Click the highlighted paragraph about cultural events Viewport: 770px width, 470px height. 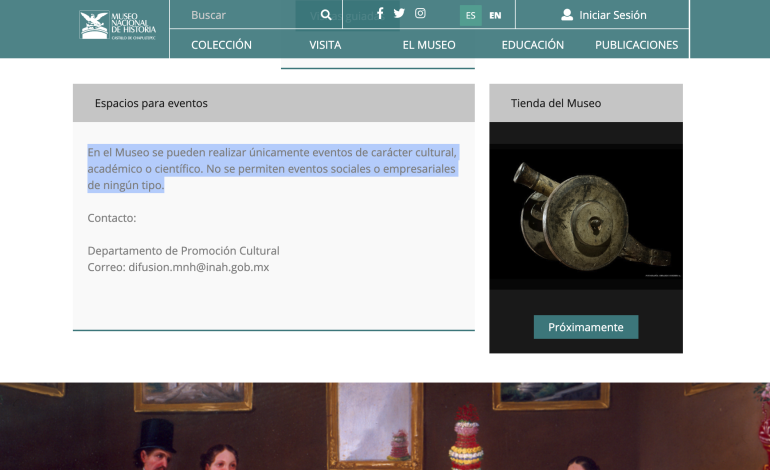tap(273, 168)
